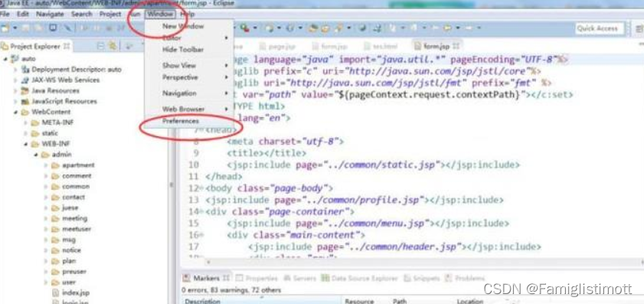Open Perspective submenu in Window menu

(x=180, y=77)
